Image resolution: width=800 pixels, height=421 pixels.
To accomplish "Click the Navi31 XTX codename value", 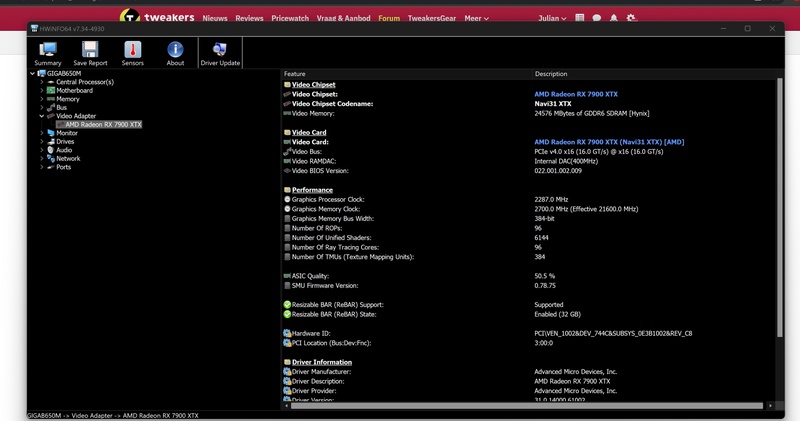I will [x=553, y=104].
